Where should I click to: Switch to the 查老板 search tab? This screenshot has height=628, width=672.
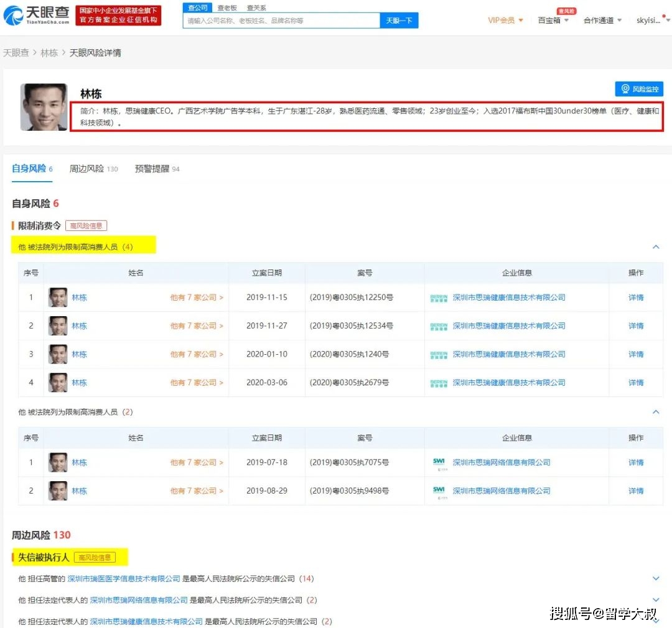tap(227, 7)
